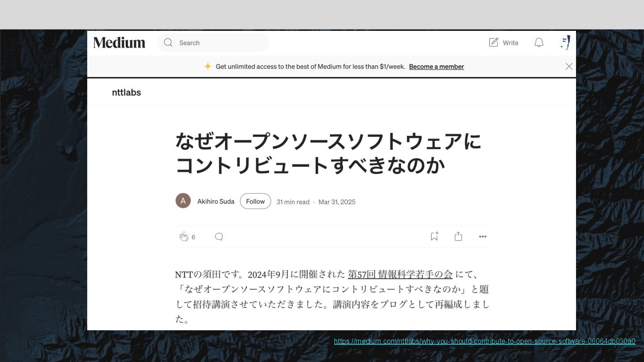The width and height of the screenshot is (644, 362).
Task: Bookmark the article with save icon
Action: pyautogui.click(x=434, y=236)
